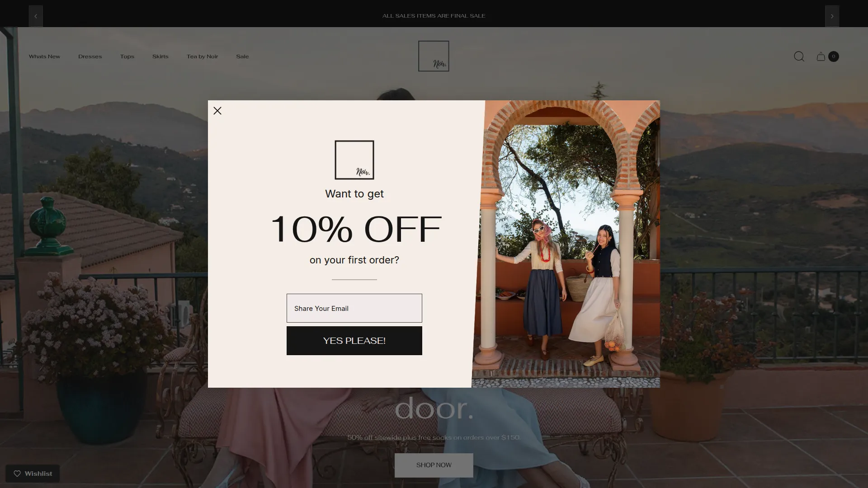Close the 10% off popup

point(217,111)
